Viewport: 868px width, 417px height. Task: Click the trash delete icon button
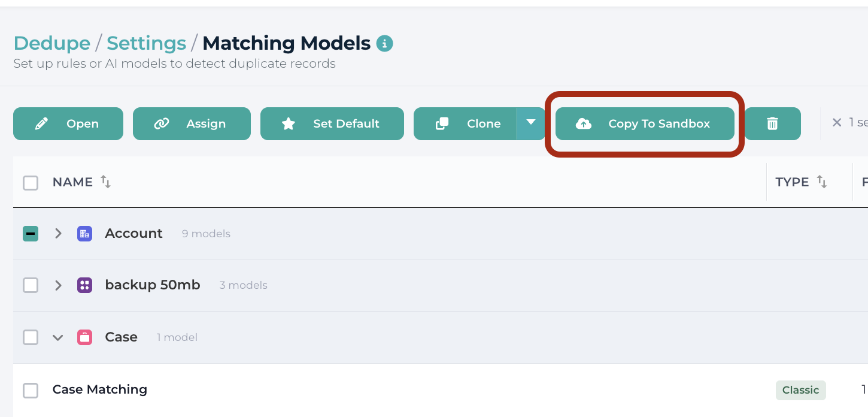coord(773,123)
